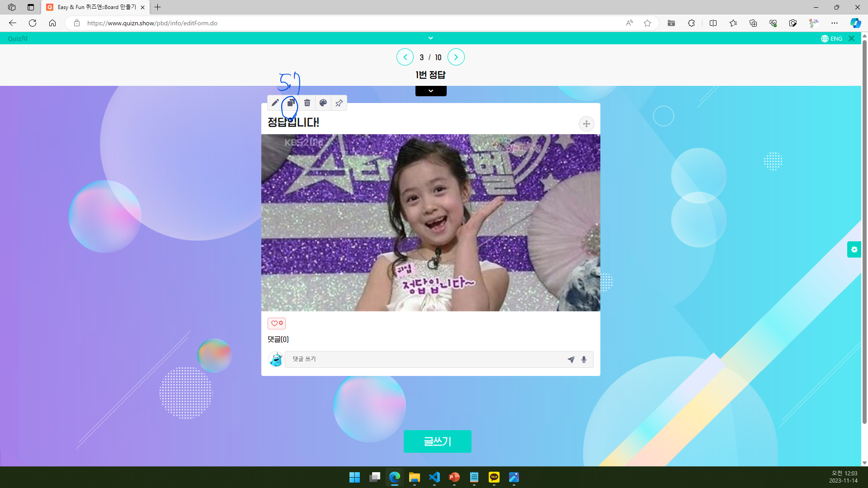Viewport: 868px width, 488px height.
Task: Click the taskbar clock and date
Action: [844, 477]
